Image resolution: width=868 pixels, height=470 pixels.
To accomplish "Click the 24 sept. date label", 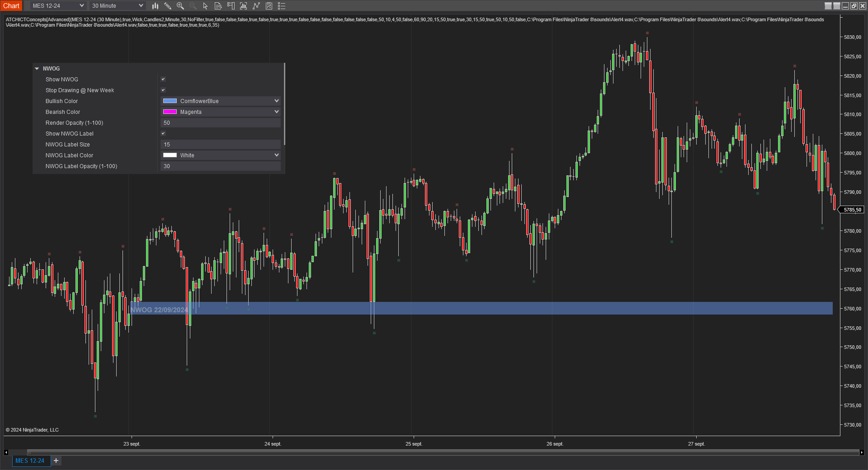I will point(273,444).
